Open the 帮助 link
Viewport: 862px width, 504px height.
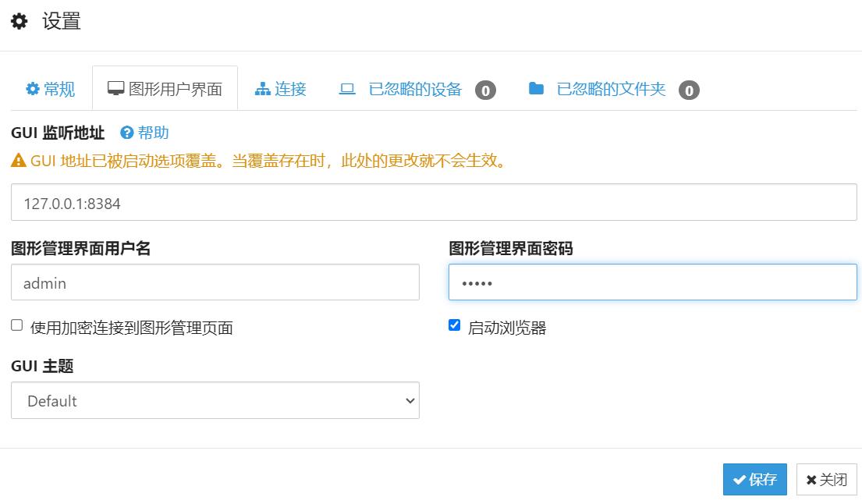(x=144, y=133)
